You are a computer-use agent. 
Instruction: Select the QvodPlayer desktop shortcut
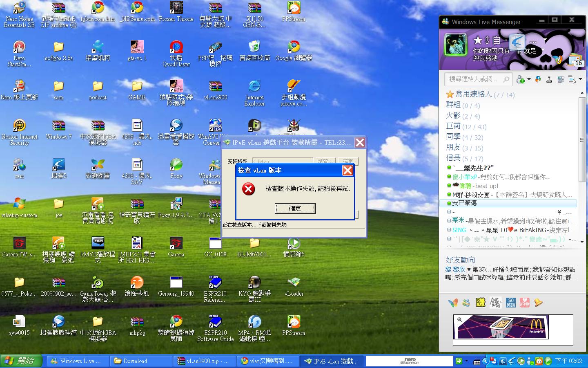(x=176, y=47)
